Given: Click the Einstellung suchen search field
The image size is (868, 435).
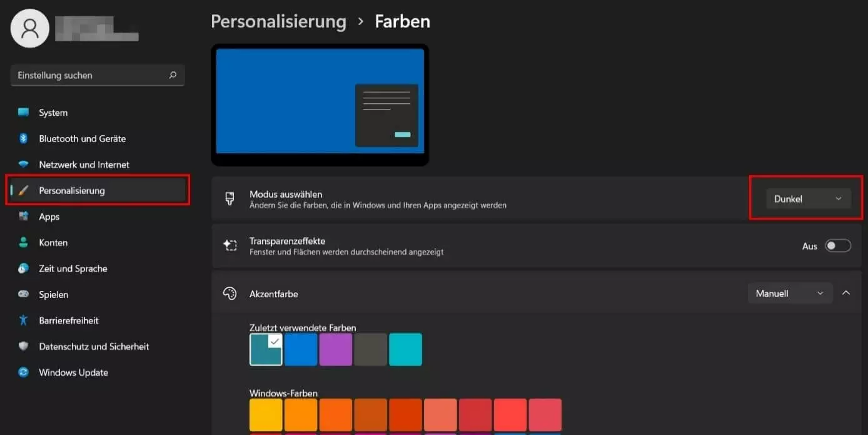Looking at the screenshot, I should click(x=91, y=75).
